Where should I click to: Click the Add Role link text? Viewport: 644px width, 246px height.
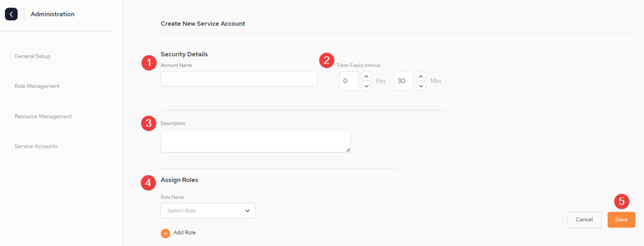(x=185, y=232)
